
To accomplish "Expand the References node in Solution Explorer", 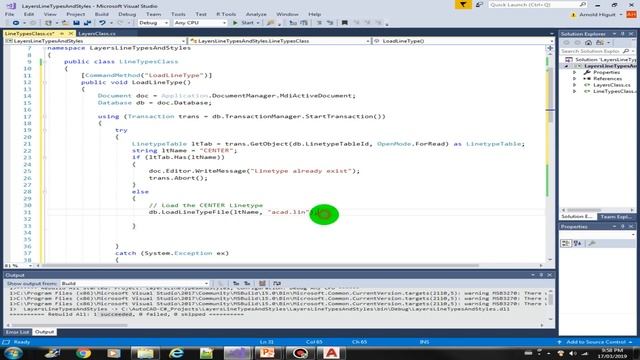I will point(575,79).
